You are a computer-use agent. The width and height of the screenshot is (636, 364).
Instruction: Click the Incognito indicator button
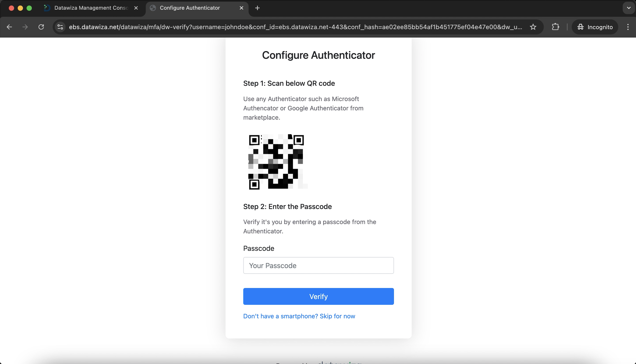point(595,27)
